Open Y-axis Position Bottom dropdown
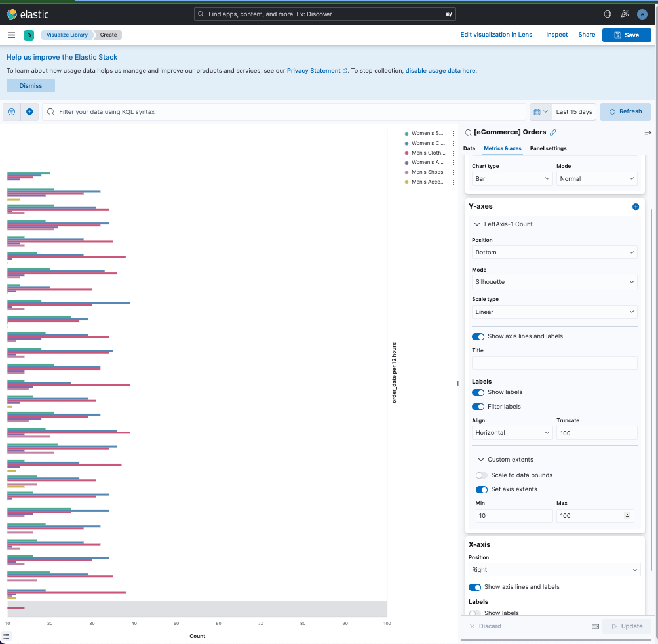The image size is (658, 644). pyautogui.click(x=554, y=252)
